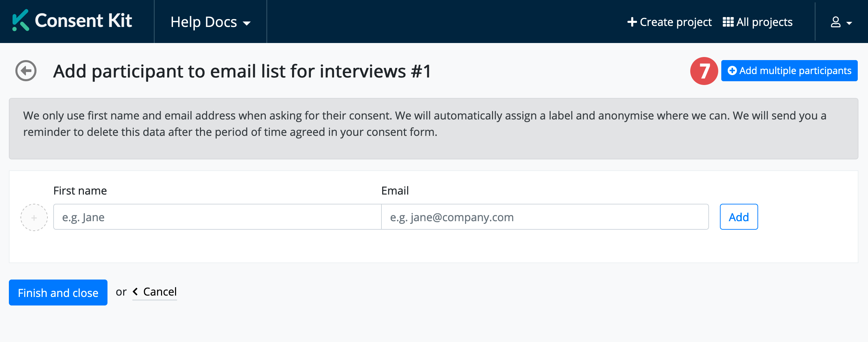Click the red step 7 badge
The image size is (868, 342).
704,71
